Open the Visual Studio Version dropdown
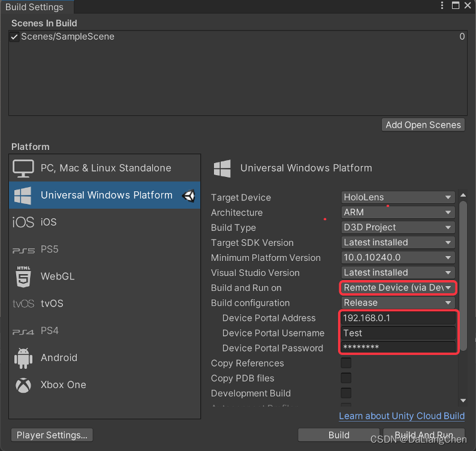Image resolution: width=476 pixels, height=451 pixels. (x=398, y=273)
